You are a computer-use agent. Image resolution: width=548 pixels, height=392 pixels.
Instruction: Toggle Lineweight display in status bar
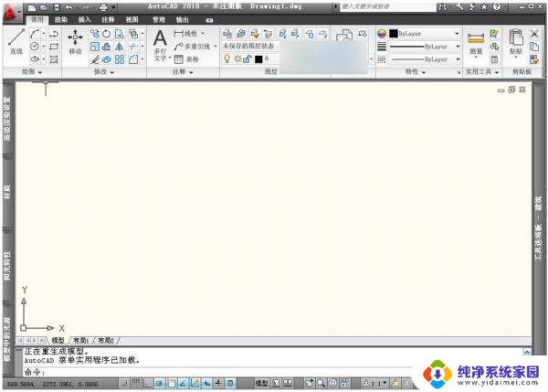click(x=219, y=383)
